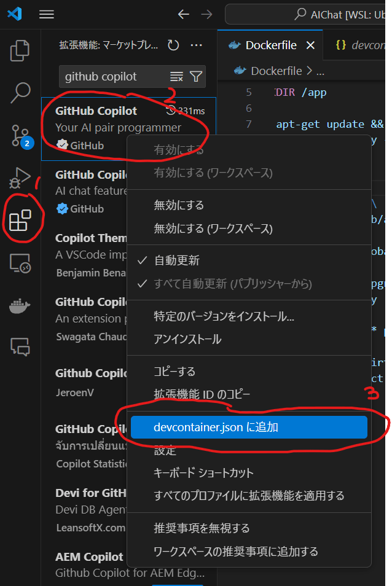
Task: Open the Search view icon
Action: [20, 92]
